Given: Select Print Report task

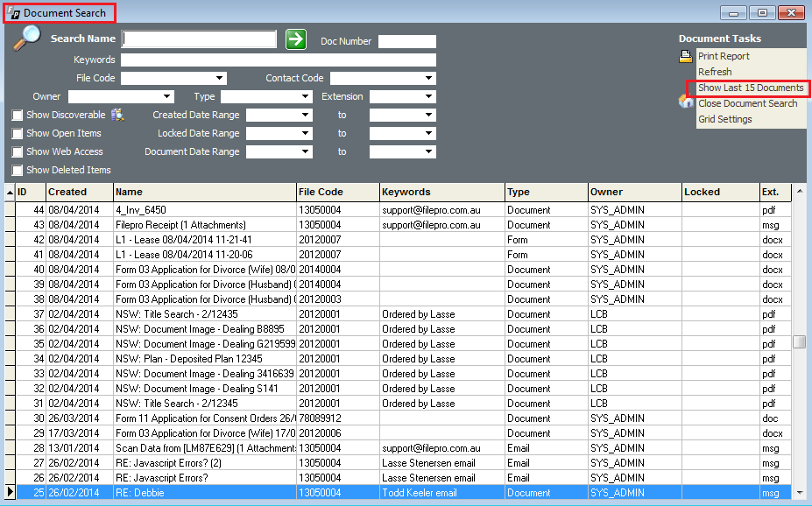Looking at the screenshot, I should [724, 56].
